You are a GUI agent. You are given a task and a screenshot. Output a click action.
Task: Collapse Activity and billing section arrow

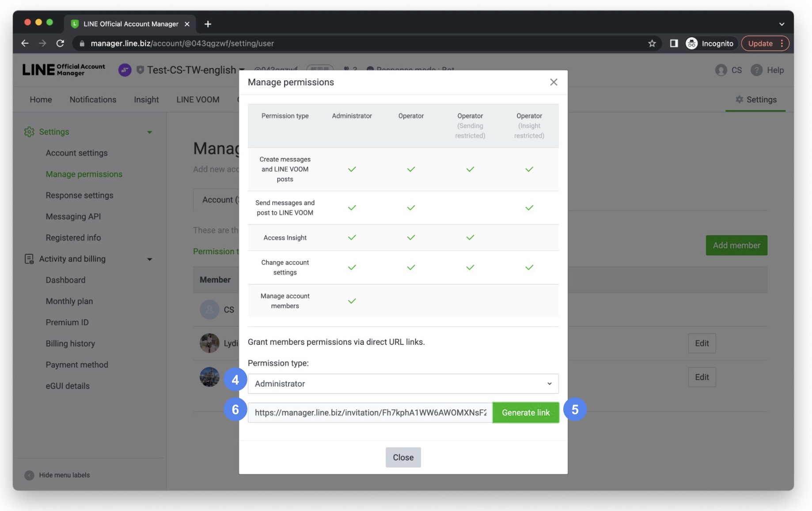(x=149, y=259)
